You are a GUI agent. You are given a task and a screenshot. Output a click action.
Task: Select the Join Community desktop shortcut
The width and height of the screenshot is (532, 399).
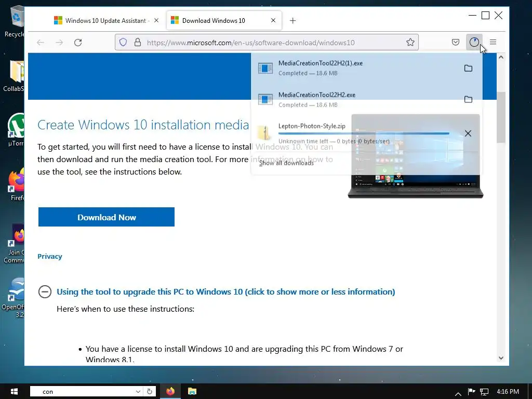pos(14,244)
